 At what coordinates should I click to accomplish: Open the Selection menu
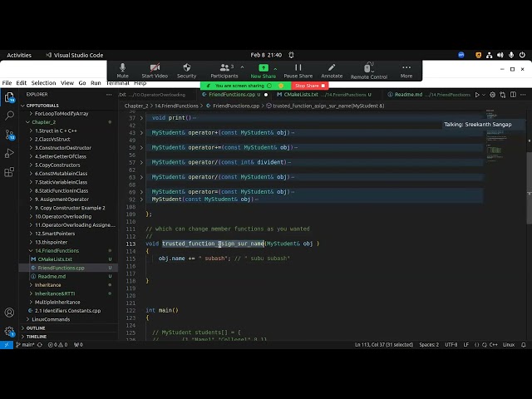pyautogui.click(x=43, y=83)
